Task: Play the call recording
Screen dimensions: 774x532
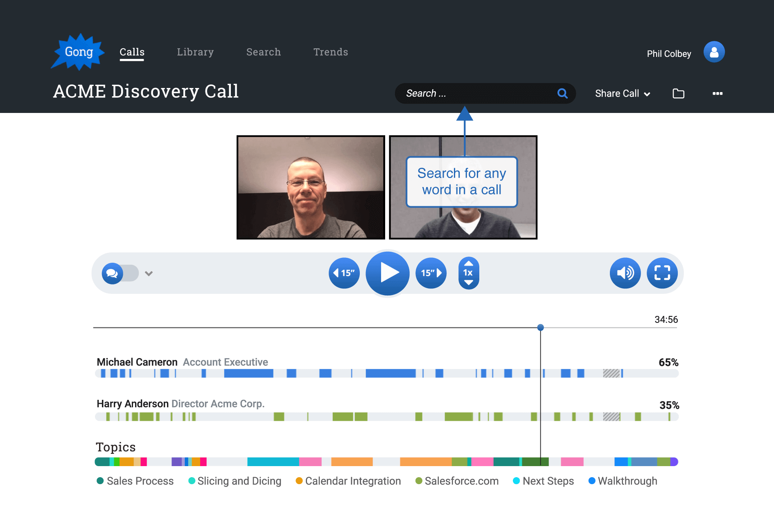Action: click(x=388, y=273)
